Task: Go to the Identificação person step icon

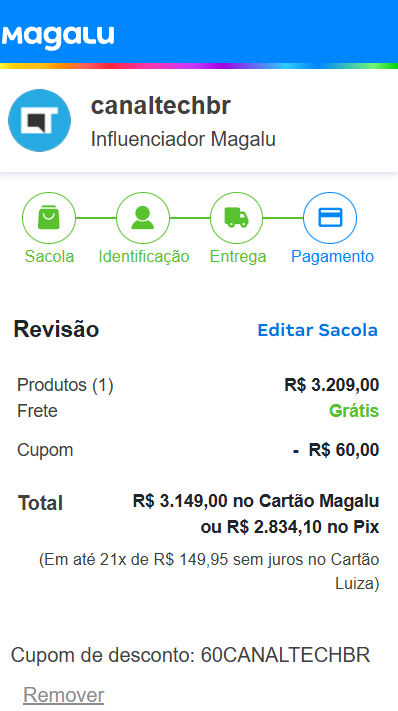Action: point(143,218)
